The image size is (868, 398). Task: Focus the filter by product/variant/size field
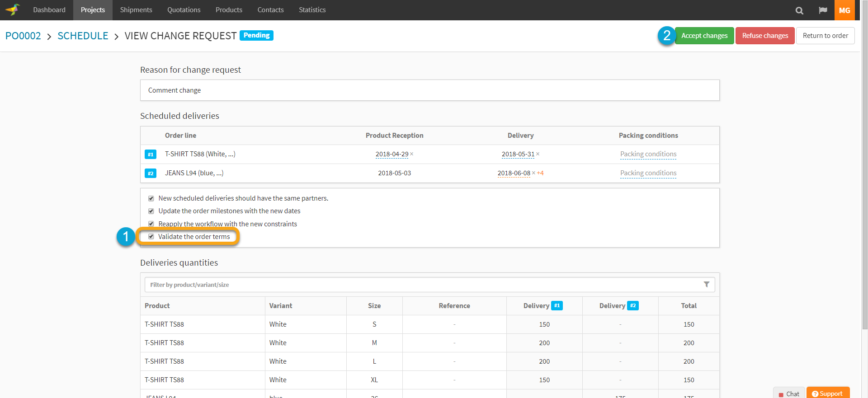point(420,285)
